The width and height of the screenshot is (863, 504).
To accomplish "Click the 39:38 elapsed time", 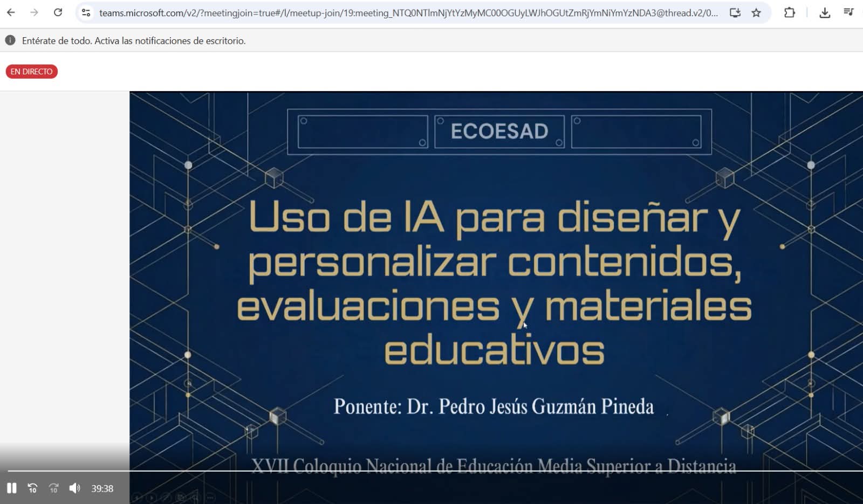I will (x=102, y=489).
